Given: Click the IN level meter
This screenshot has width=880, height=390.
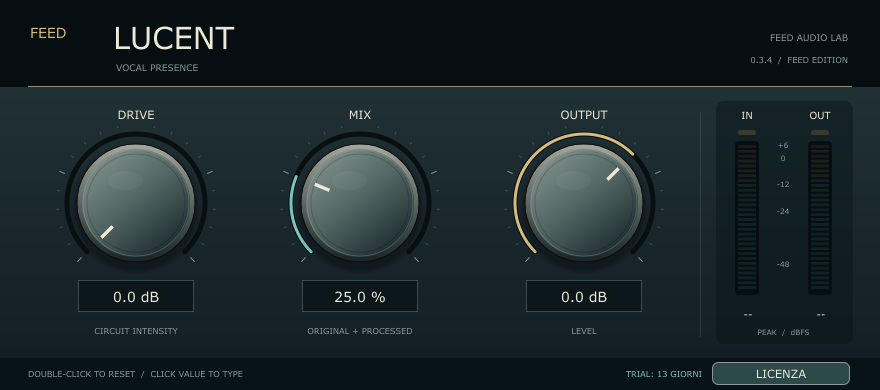Looking at the screenshot, I should [747, 218].
